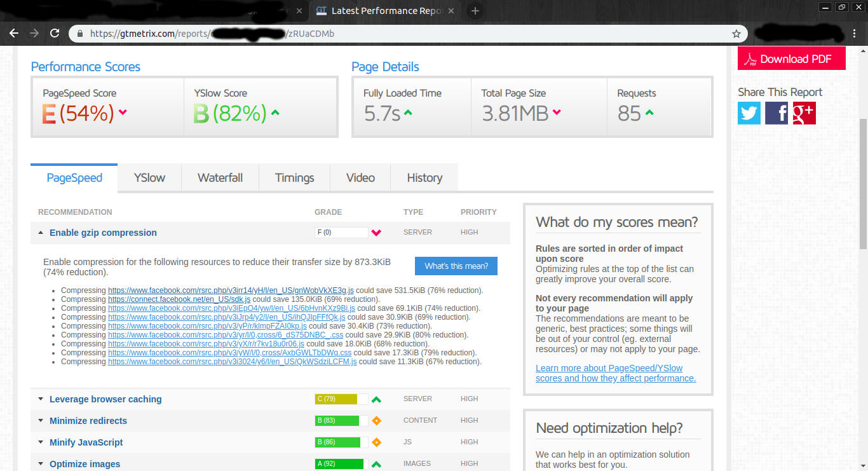This screenshot has width=868, height=471.
Task: Click green up arrow beside Optimize images grade
Action: pos(376,465)
